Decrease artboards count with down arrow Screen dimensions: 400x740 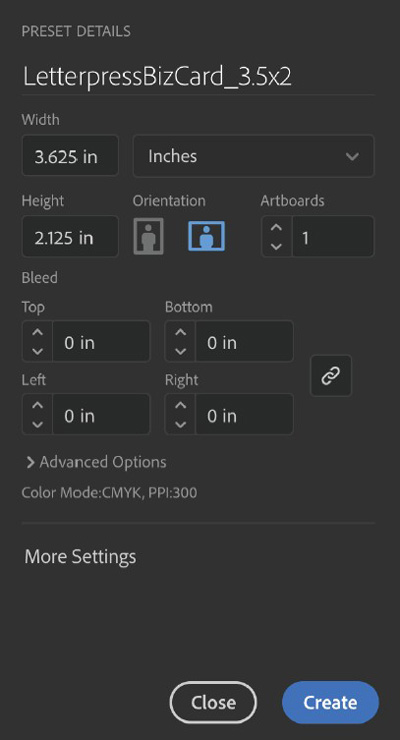(x=276, y=246)
